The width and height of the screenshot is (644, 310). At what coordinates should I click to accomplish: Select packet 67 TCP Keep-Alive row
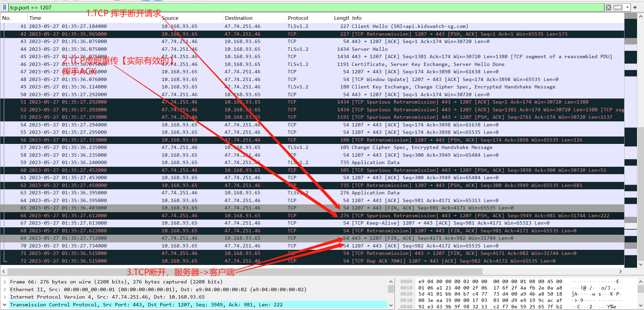coord(312,223)
